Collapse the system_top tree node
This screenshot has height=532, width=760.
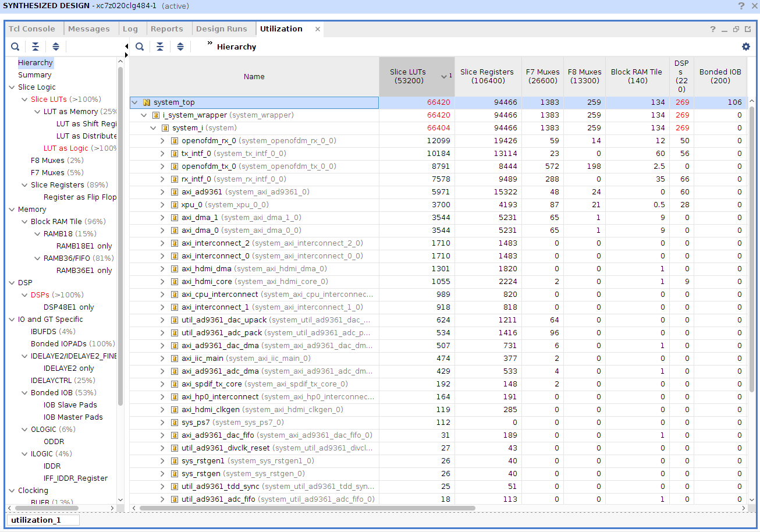click(x=135, y=102)
